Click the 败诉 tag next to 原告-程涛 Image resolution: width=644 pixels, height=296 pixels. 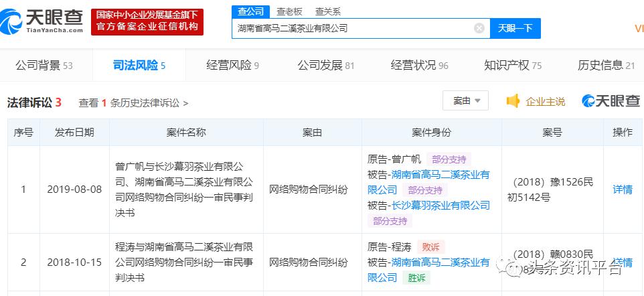[430, 247]
